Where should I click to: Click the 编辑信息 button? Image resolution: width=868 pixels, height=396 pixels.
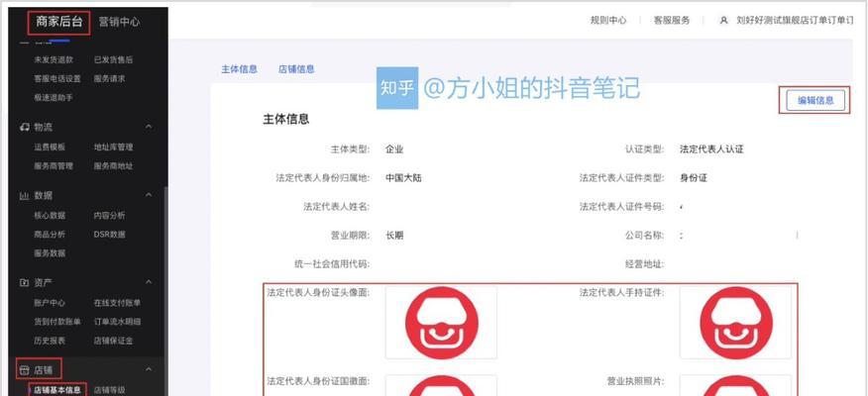coord(815,101)
